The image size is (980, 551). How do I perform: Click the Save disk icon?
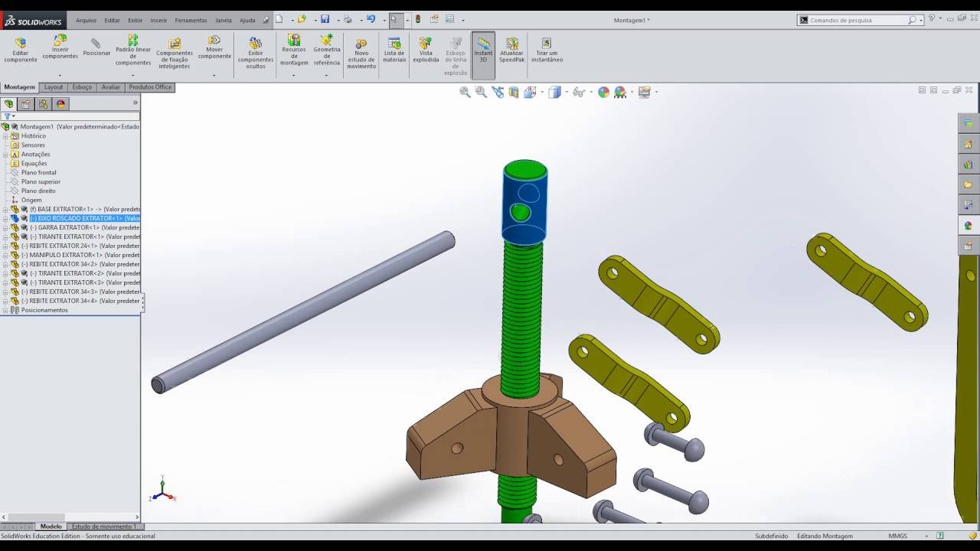[x=325, y=19]
